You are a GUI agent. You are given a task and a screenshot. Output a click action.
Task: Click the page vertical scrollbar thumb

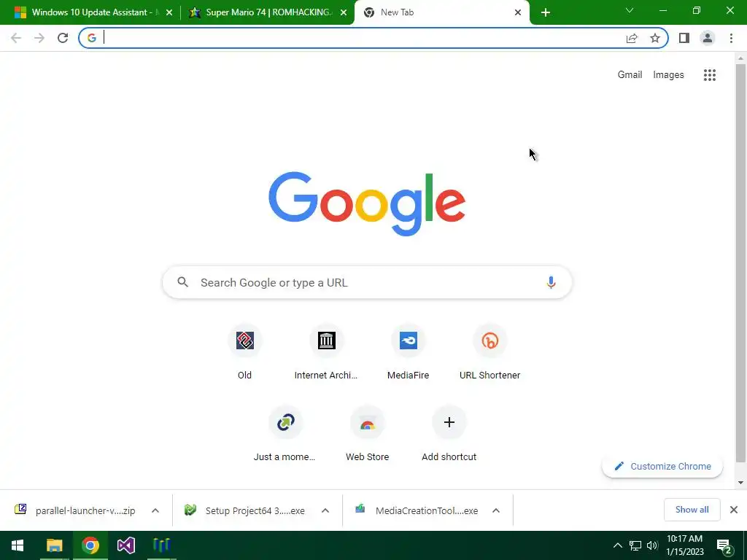pos(740,262)
